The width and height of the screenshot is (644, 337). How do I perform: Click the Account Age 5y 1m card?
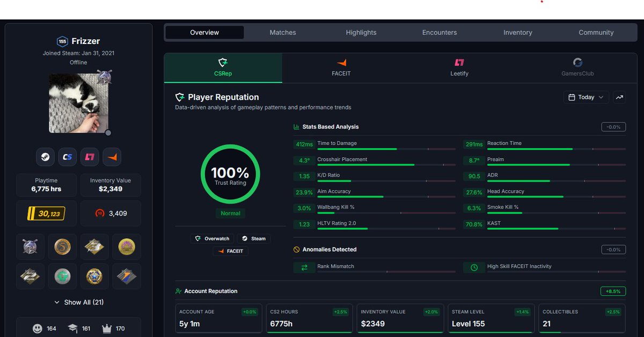(219, 318)
